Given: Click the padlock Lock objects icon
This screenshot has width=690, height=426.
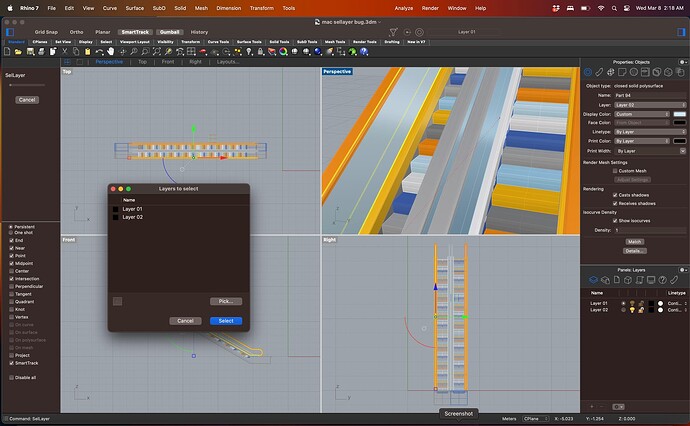Looking at the screenshot, I should pos(261,51).
